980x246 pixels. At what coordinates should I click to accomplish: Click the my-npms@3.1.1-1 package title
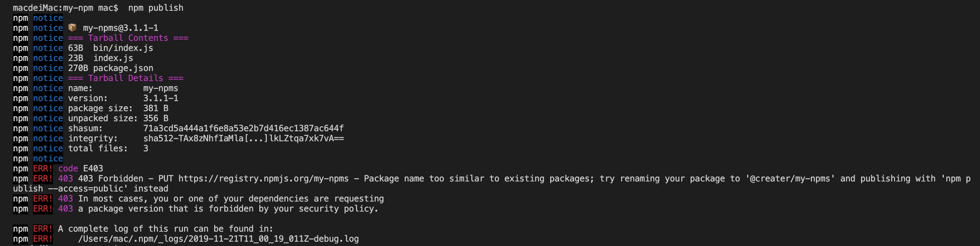(121, 28)
